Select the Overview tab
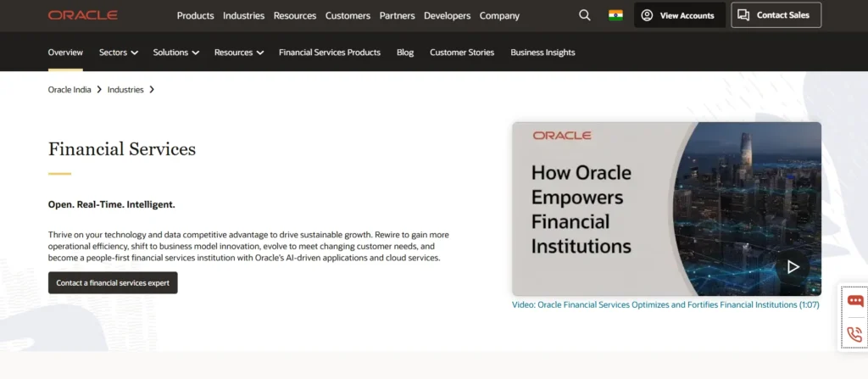Viewport: 868px width, 379px height. coord(65,52)
